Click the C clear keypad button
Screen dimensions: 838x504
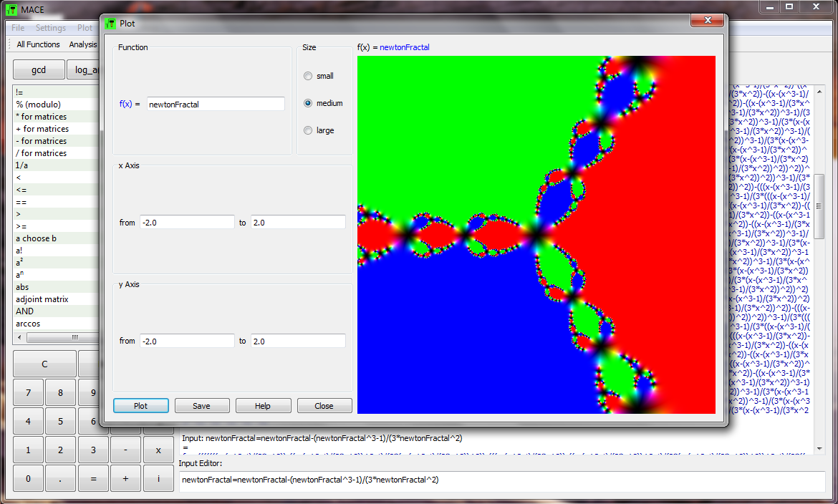point(44,364)
